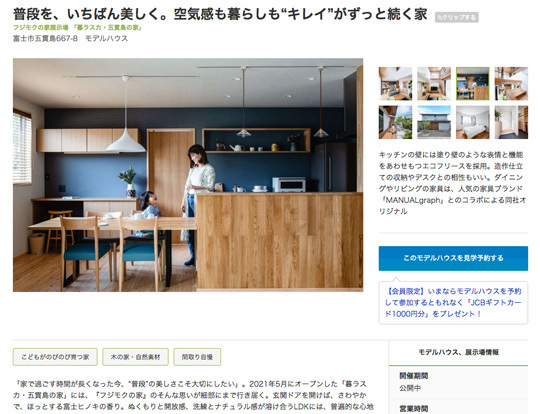Select the fourth thumbnail with wooden loft
Viewport: 540px width, 414px height.
tap(511, 84)
